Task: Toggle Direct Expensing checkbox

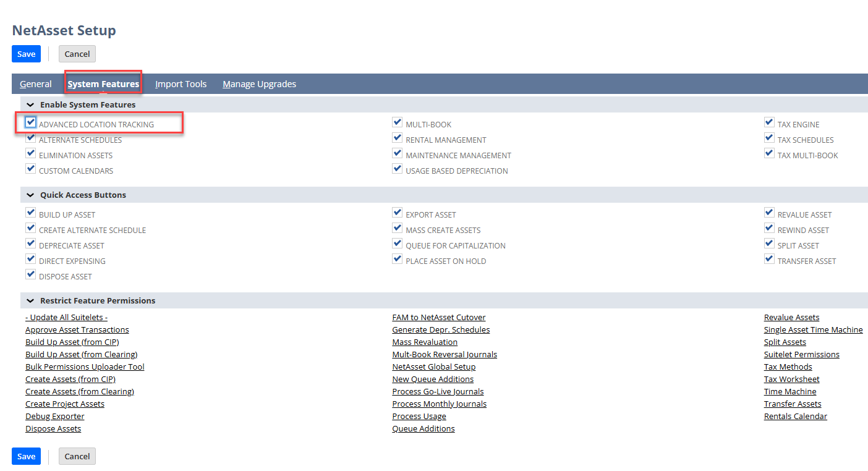Action: 30,258
